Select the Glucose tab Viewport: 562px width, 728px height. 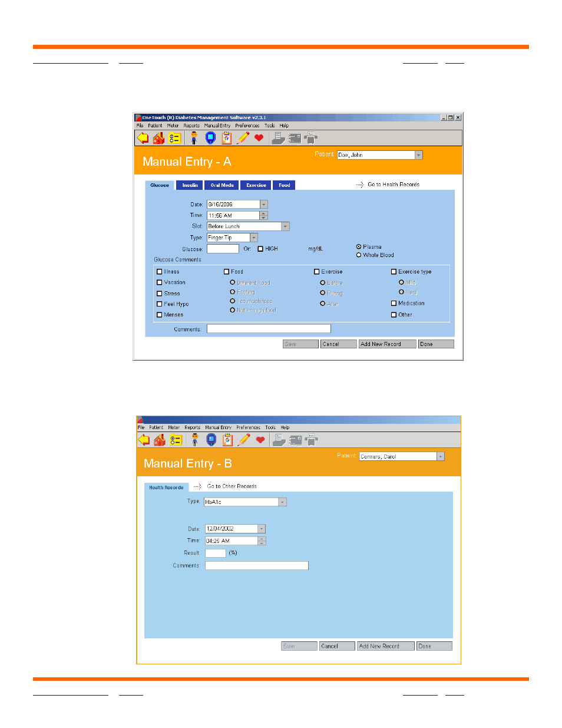tap(160, 185)
